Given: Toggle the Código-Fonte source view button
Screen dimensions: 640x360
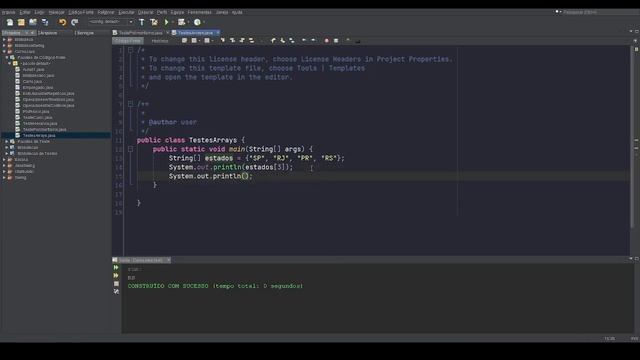Looking at the screenshot, I should [128, 41].
